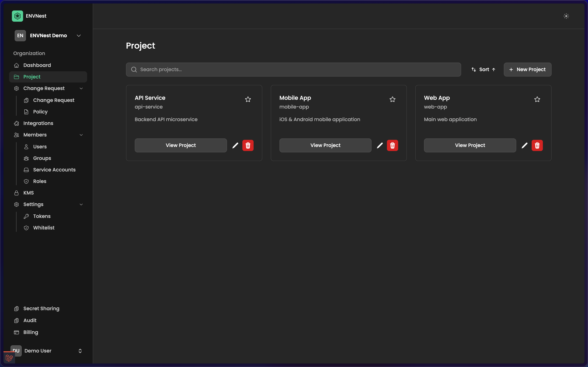Focus the Search projects field

[x=293, y=70]
